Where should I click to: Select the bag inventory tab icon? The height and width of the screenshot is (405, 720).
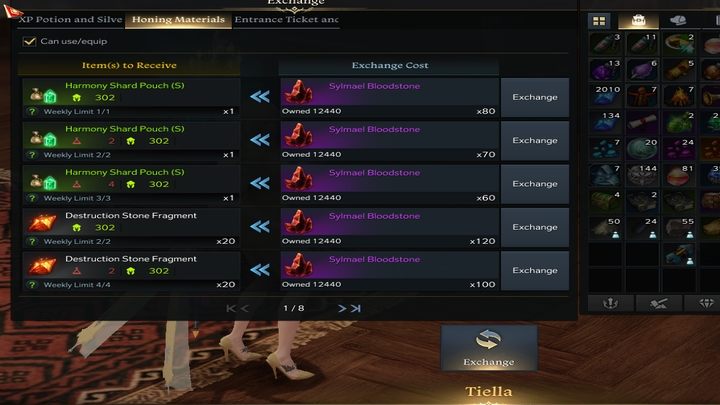click(638, 21)
